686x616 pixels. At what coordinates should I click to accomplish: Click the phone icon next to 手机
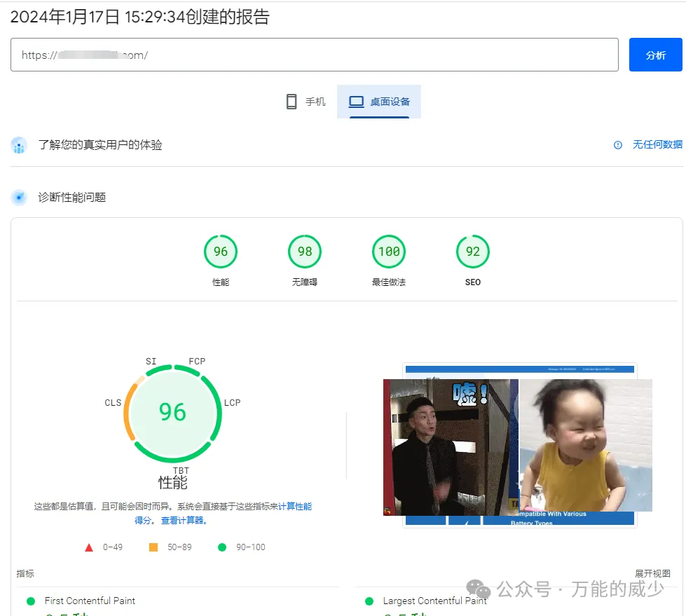tap(291, 101)
